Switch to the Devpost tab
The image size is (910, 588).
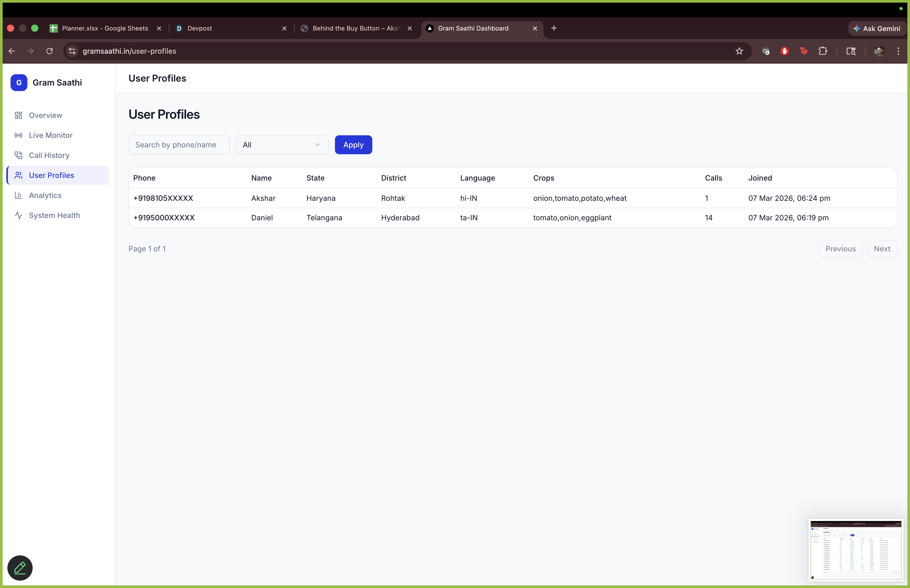pyautogui.click(x=200, y=28)
